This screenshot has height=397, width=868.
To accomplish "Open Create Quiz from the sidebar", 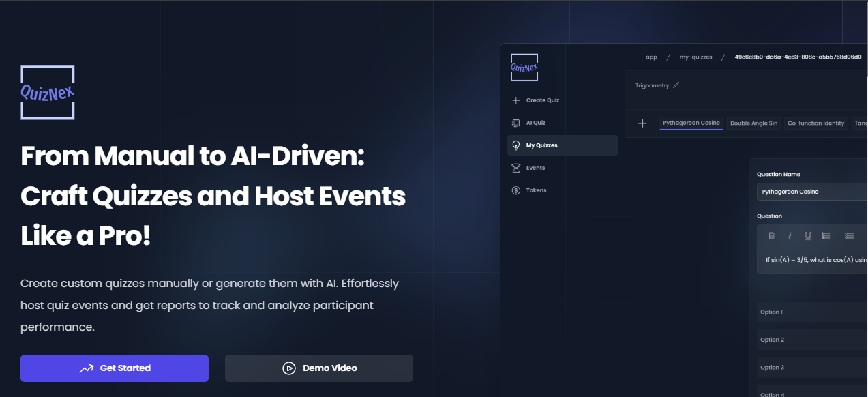I will pos(542,100).
